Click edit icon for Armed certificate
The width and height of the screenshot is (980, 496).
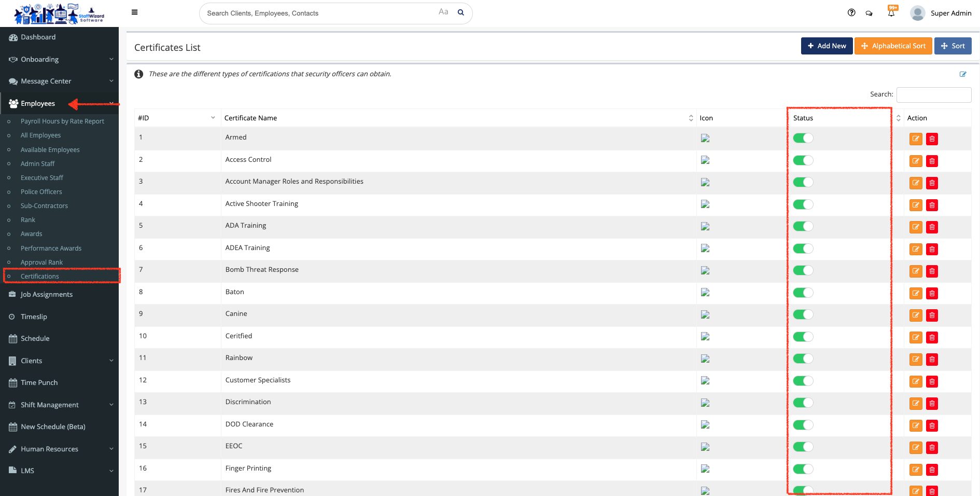916,139
